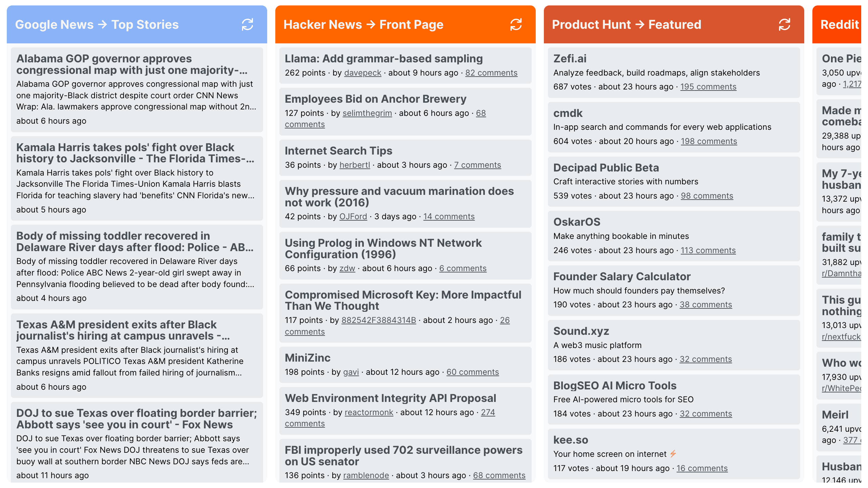Open user 882542F3884314B's profile

379,320
